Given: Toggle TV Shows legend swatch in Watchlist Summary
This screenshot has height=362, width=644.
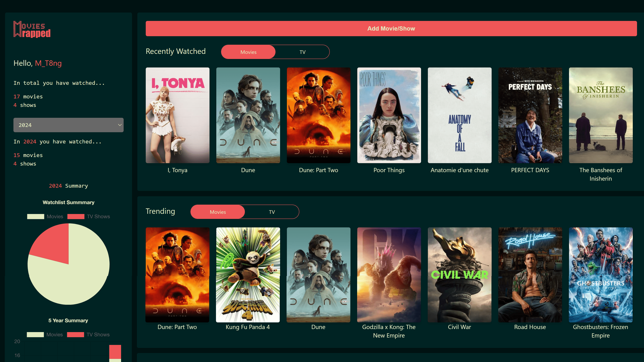Looking at the screenshot, I should (x=76, y=216).
